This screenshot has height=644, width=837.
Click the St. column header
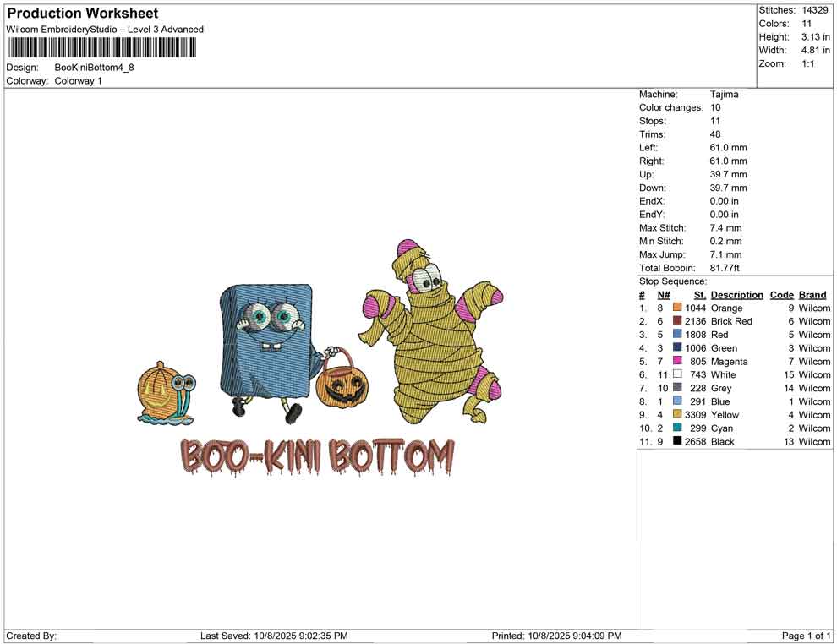pyautogui.click(x=700, y=294)
